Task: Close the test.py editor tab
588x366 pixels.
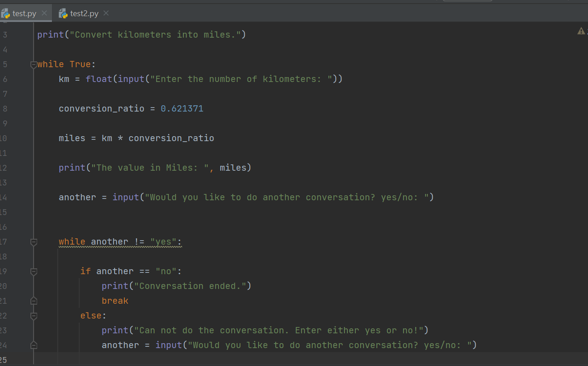Action: tap(44, 13)
